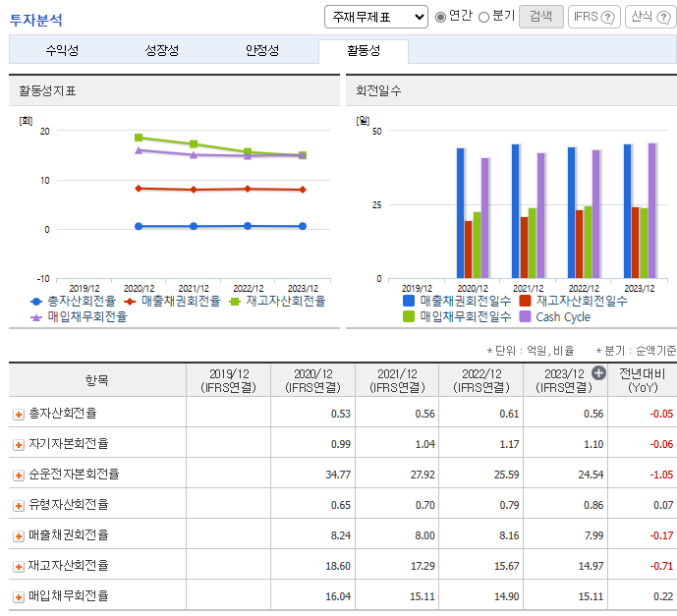Click the 0.22 YoY value
The width and height of the screenshot is (677, 616).
(x=663, y=596)
